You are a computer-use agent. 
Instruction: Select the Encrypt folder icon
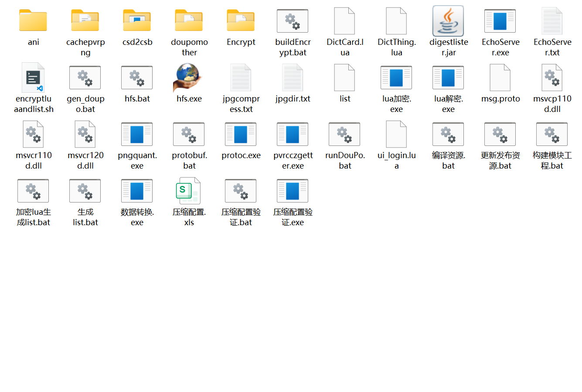click(241, 21)
